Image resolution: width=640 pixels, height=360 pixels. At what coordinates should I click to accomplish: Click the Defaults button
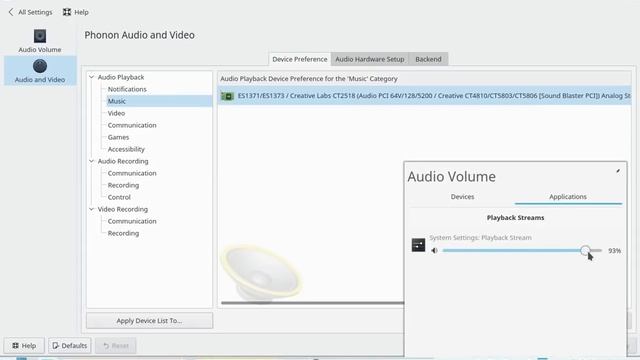coord(70,346)
